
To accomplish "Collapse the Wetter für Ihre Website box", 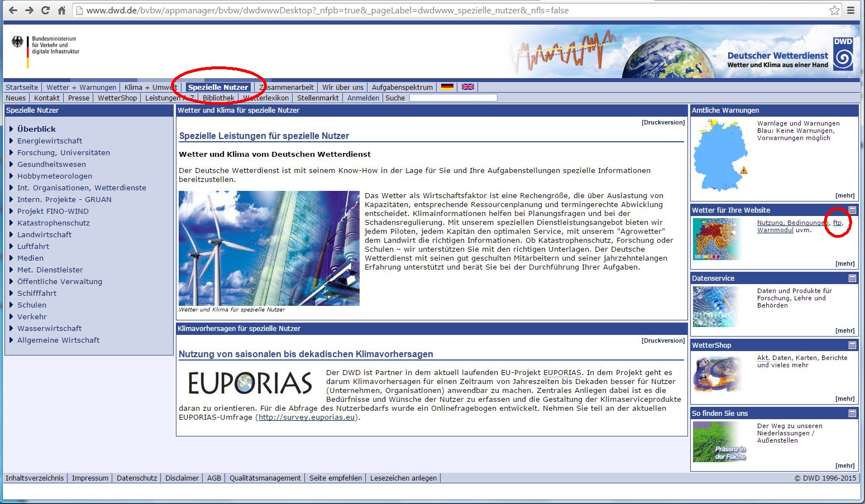I will point(852,210).
